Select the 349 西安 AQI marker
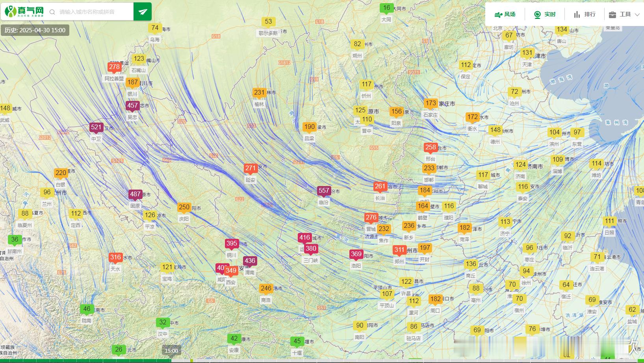The image size is (644, 363). tap(231, 271)
